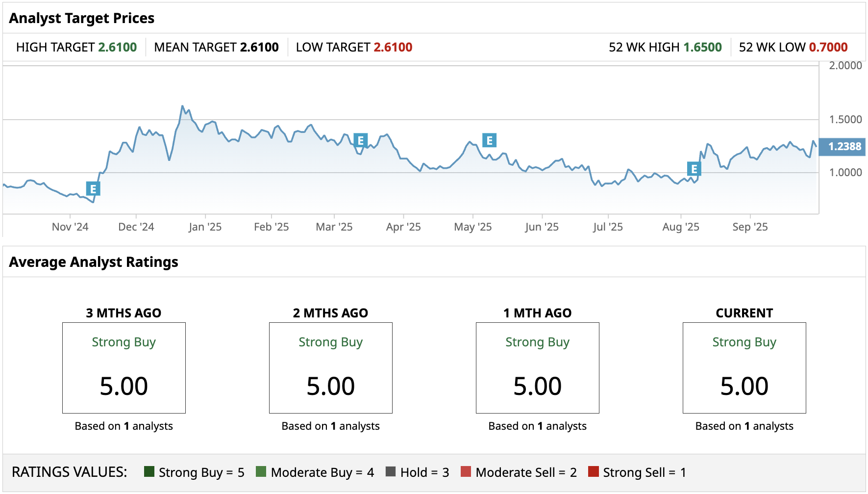868x494 pixels.
Task: Click the LOW TARGET 2.6100 value
Action: [x=393, y=47]
